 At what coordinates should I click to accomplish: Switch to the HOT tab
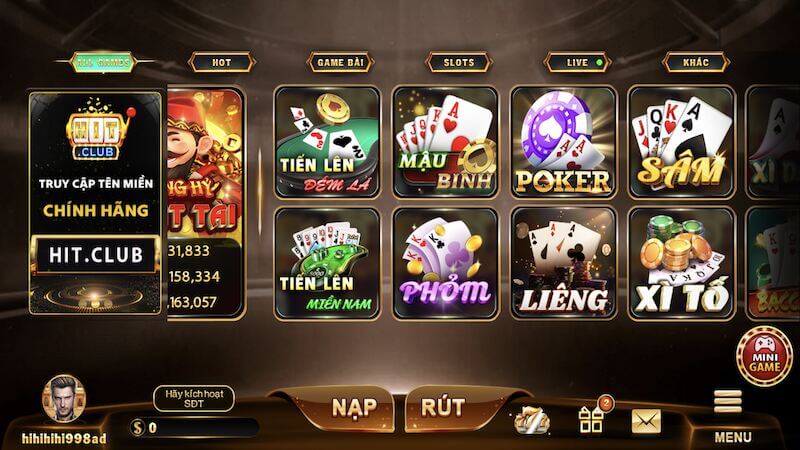pyautogui.click(x=221, y=63)
